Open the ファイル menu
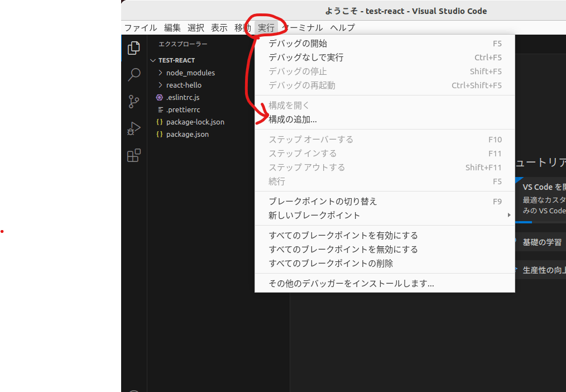The image size is (566, 392). [x=141, y=28]
